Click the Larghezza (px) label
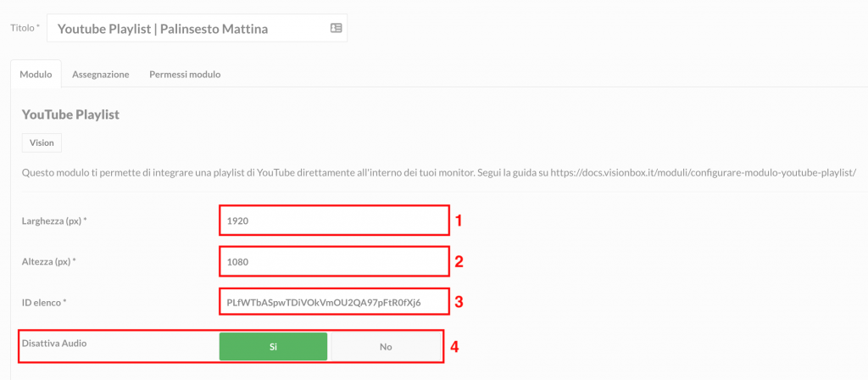The height and width of the screenshot is (380, 868). (55, 221)
